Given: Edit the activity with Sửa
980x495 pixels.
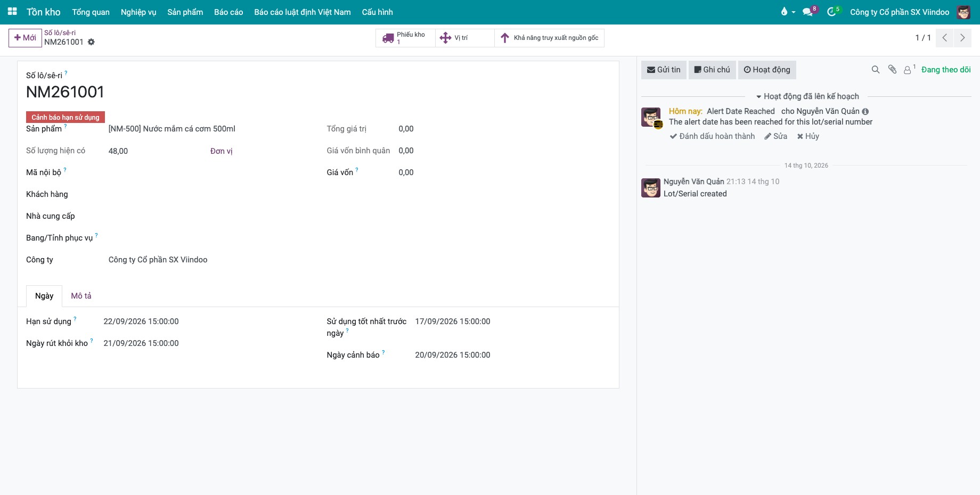Looking at the screenshot, I should [775, 136].
